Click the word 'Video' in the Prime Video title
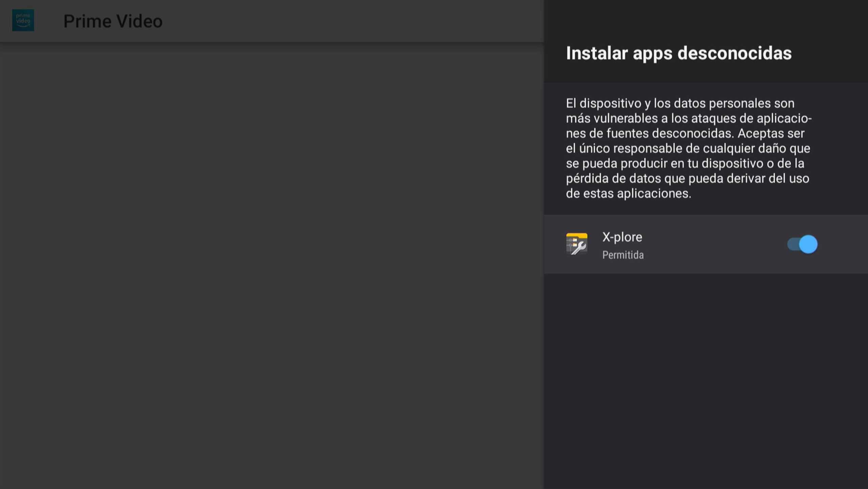The image size is (868, 489). coord(139,21)
